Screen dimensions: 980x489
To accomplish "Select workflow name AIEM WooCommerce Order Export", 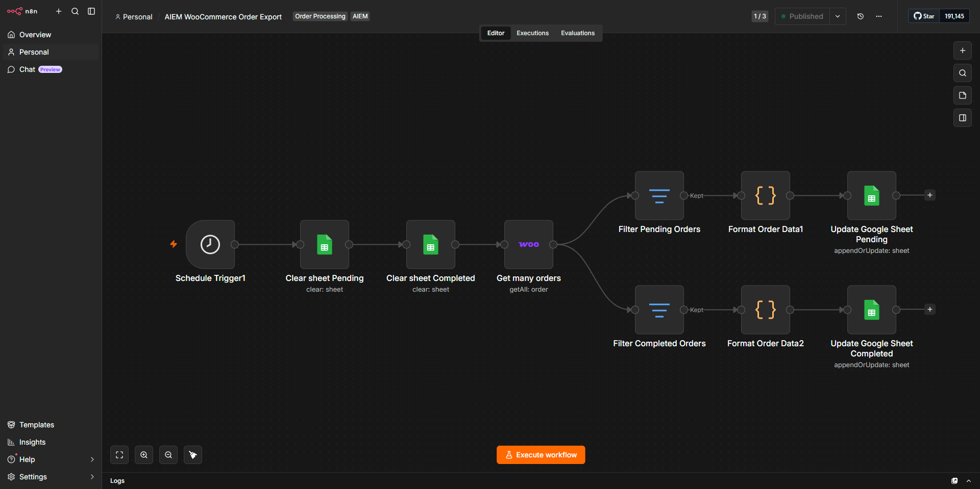I will click(x=223, y=17).
